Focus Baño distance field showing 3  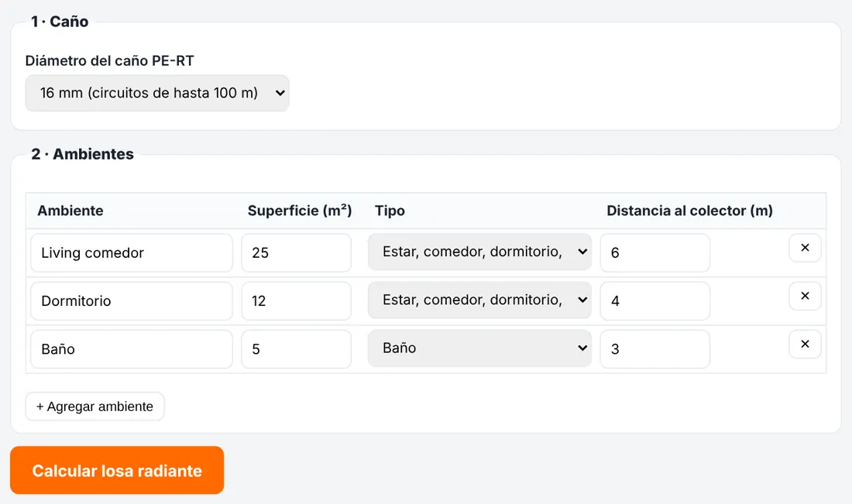click(x=654, y=349)
